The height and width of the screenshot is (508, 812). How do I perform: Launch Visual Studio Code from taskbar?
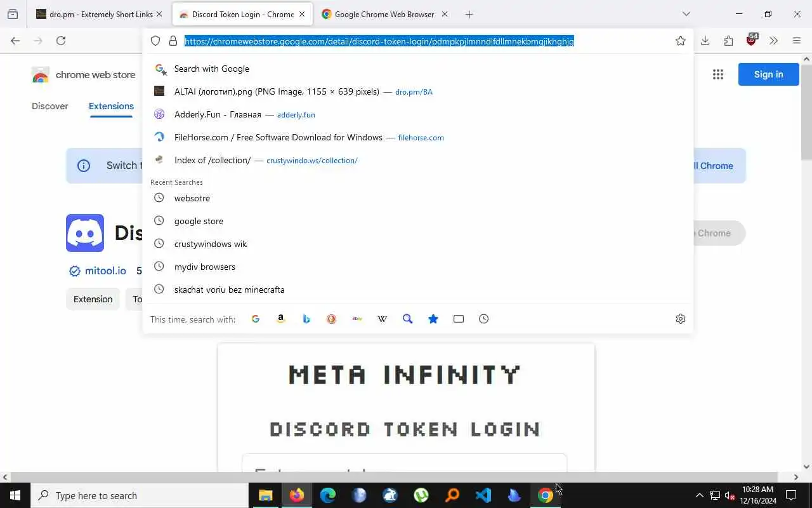483,495
